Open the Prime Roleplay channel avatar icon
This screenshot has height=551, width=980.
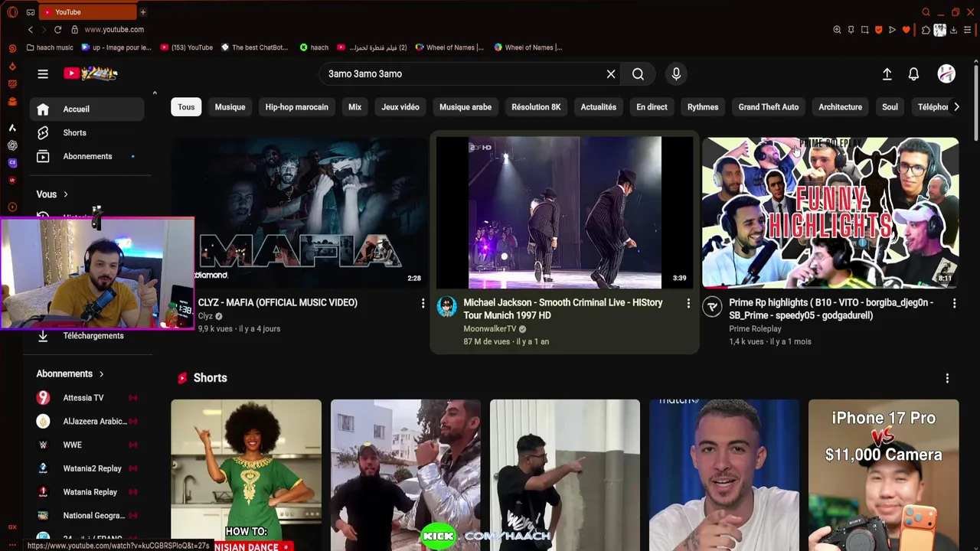[712, 307]
